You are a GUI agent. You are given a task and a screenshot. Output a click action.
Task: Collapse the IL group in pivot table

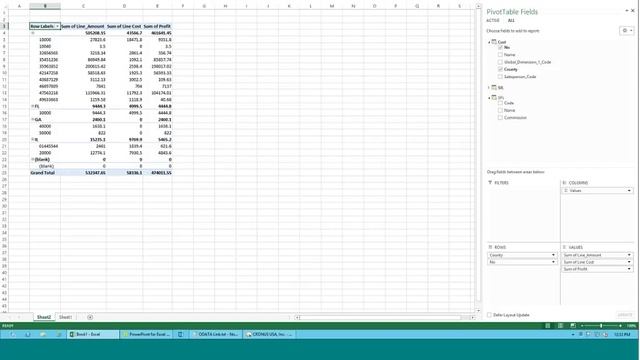click(33, 140)
